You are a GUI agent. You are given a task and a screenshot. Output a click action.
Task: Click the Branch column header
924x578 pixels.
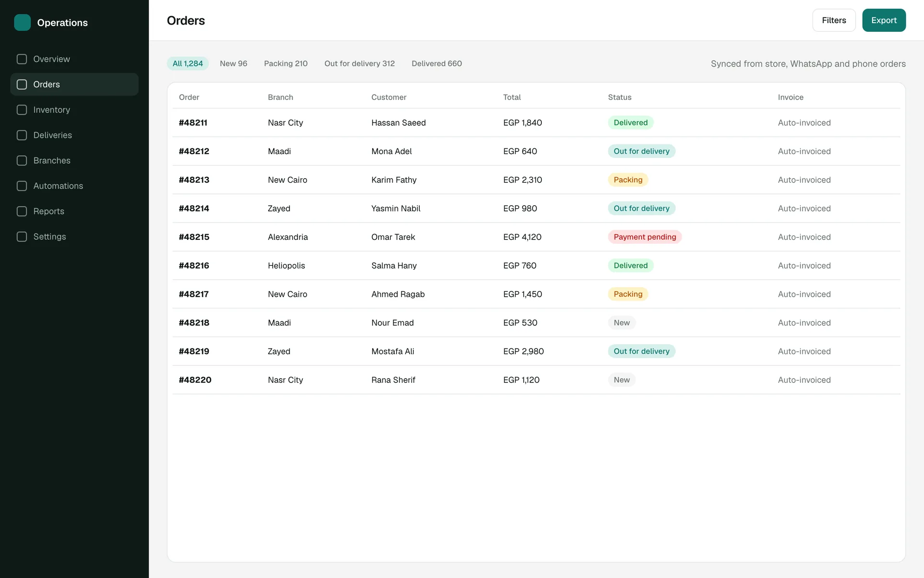click(280, 97)
